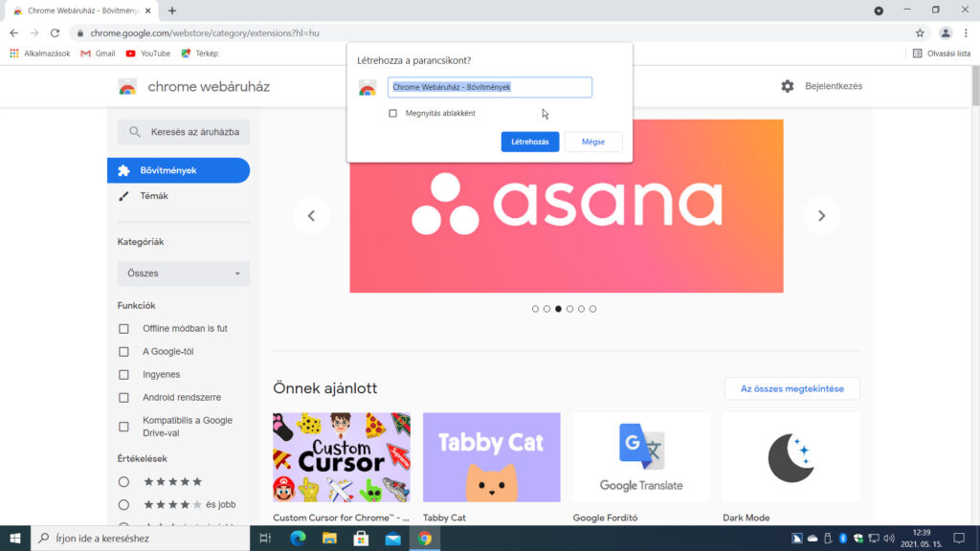980x551 pixels.
Task: Click the web store settings gear icon
Action: click(787, 86)
